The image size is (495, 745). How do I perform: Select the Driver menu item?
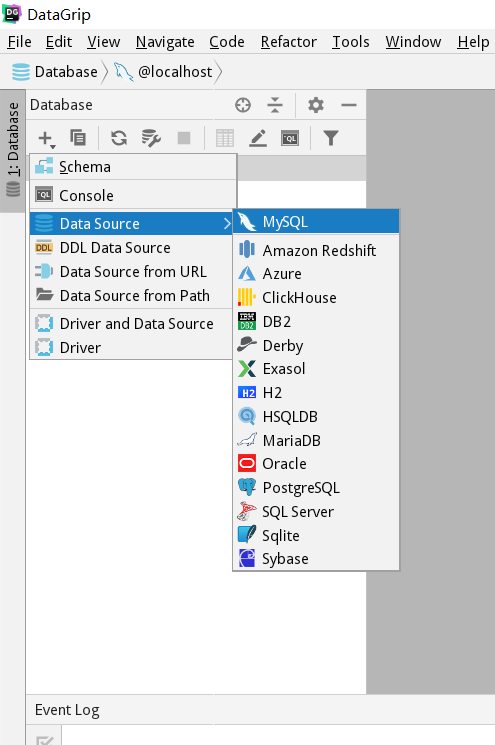click(131, 348)
